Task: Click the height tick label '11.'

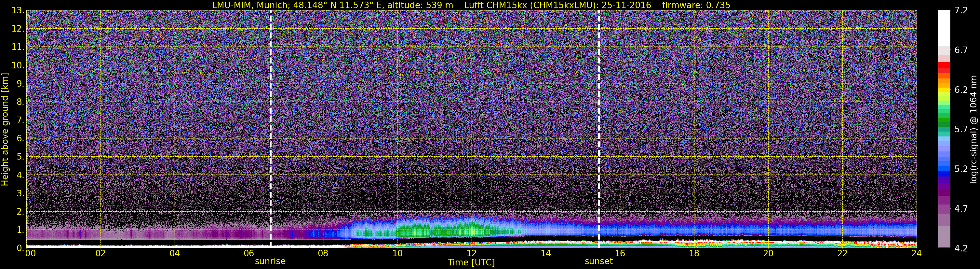Action: point(18,47)
